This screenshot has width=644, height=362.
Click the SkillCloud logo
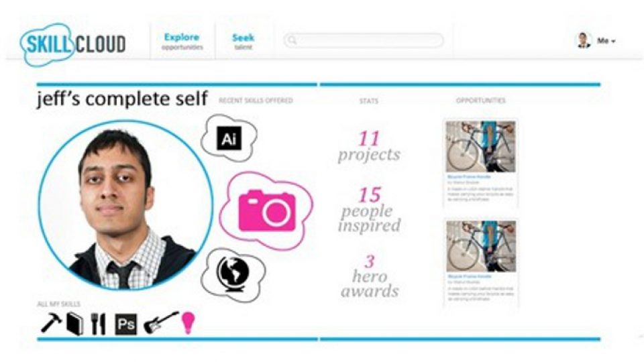point(72,44)
